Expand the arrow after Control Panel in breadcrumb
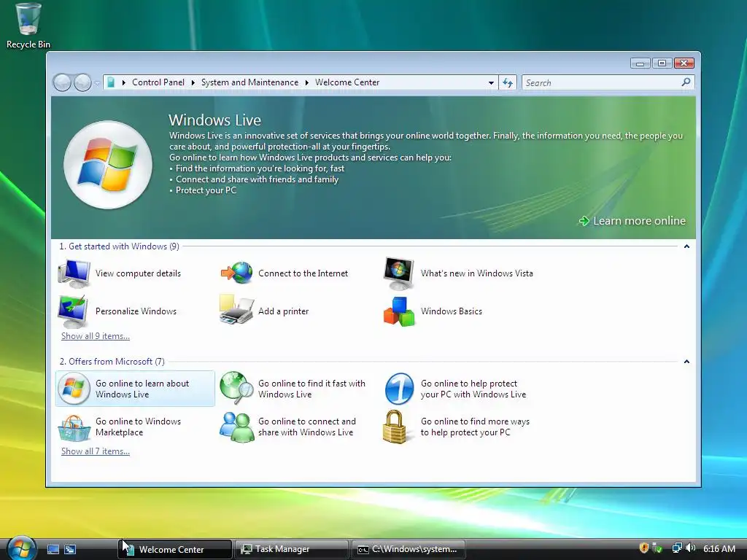 [193, 83]
